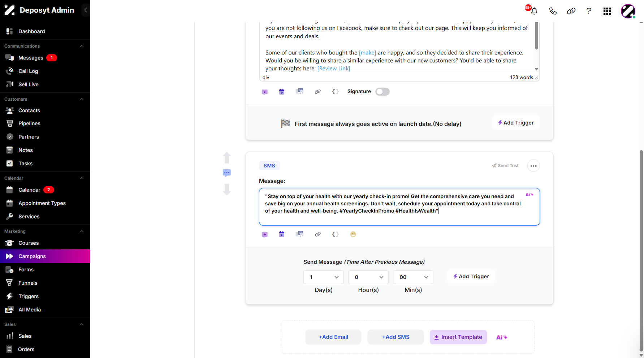Insert media in the SMS toolbar
The width and height of the screenshot is (644, 358).
click(x=300, y=234)
